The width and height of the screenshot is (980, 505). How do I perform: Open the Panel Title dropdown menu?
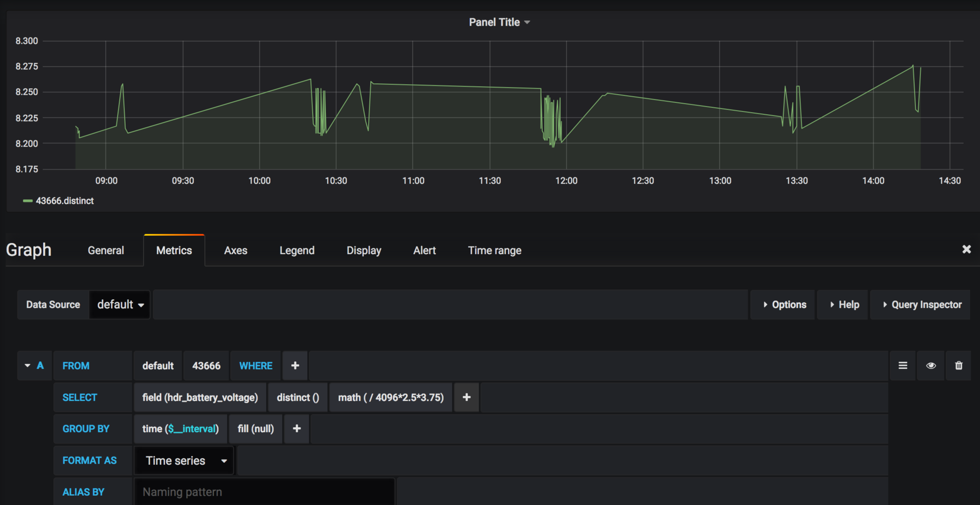[x=499, y=22]
